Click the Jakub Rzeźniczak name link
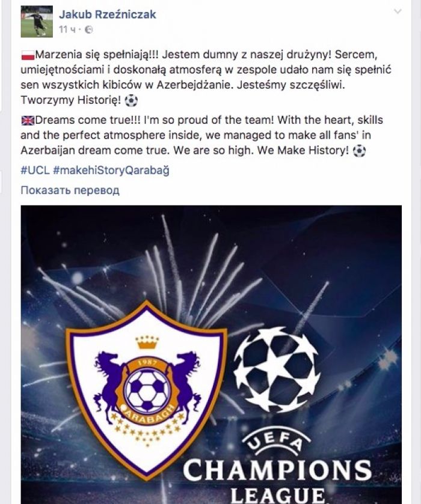 [107, 14]
